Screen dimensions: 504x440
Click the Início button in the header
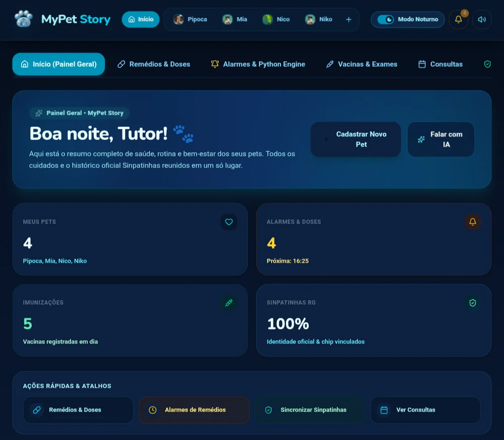[141, 19]
